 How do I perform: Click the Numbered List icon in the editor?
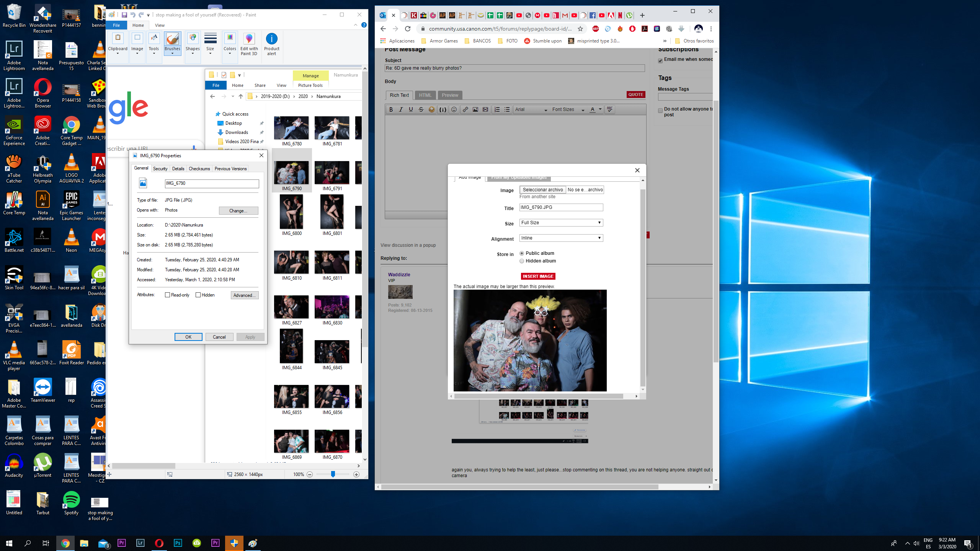pos(497,109)
